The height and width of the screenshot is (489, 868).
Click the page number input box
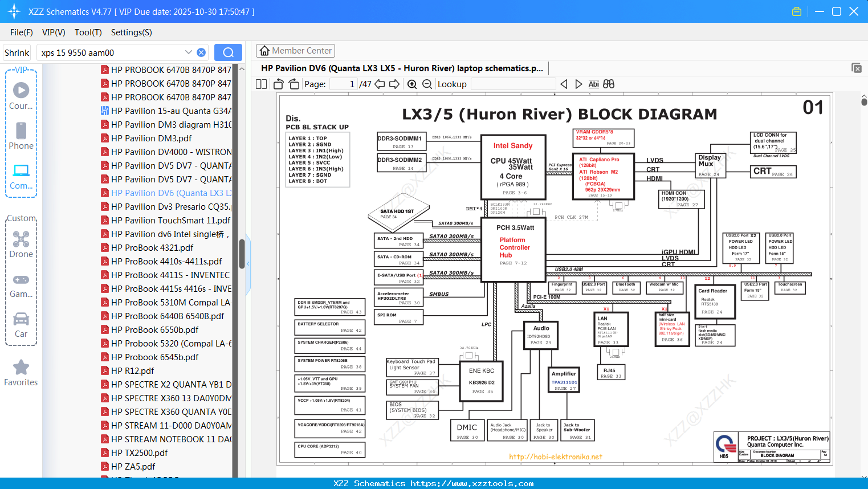[x=344, y=84]
